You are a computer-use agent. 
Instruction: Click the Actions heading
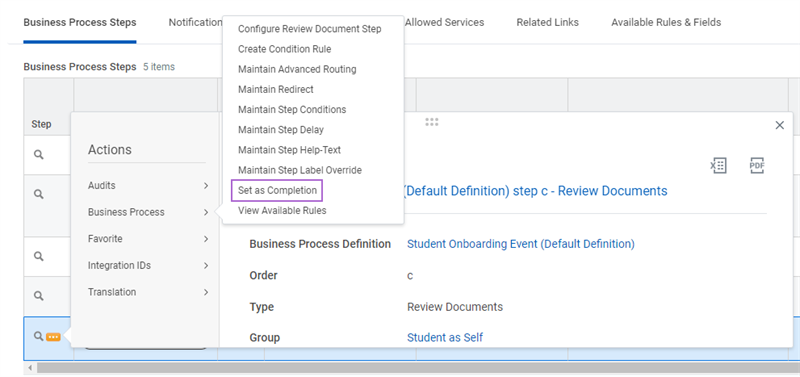pos(109,149)
